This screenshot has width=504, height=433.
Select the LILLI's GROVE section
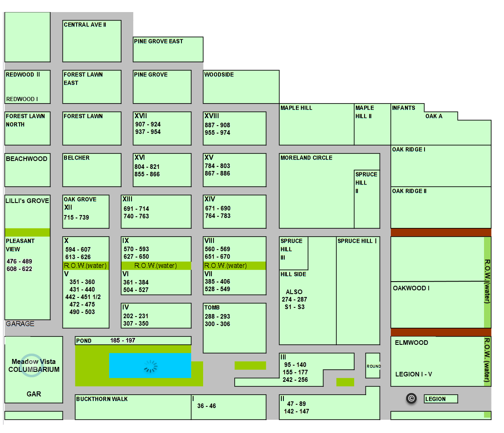(x=27, y=212)
